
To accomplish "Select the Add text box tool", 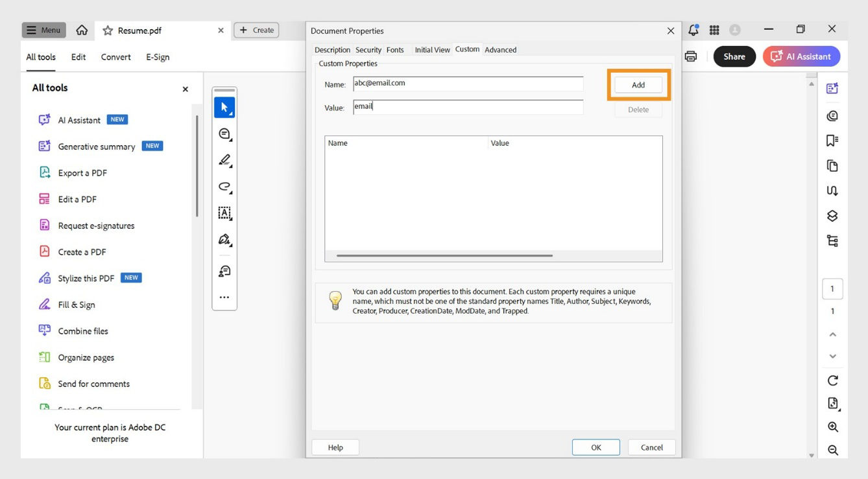I will pos(224,213).
